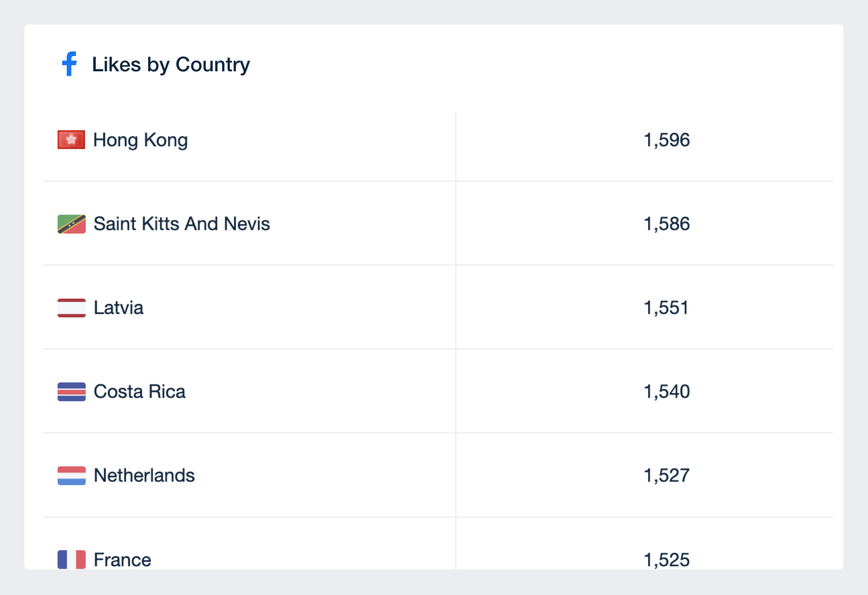Click the 1,586 likes value
This screenshot has width=868, height=595.
[667, 224]
